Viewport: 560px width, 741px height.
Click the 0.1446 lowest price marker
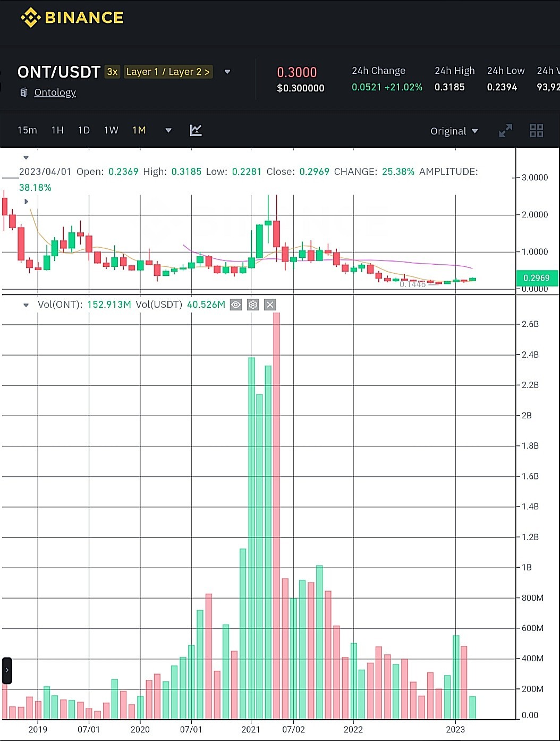(x=413, y=284)
